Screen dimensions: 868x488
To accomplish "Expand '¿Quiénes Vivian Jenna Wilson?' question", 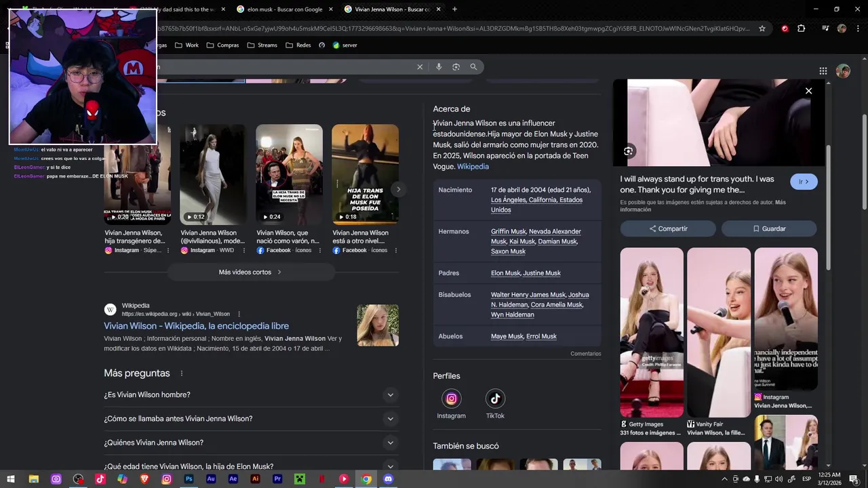I will click(250, 443).
